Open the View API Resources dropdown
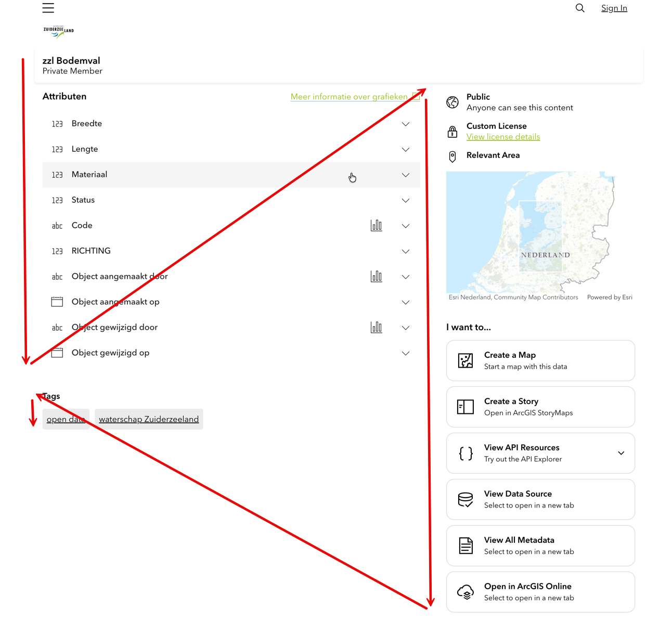 (x=621, y=453)
